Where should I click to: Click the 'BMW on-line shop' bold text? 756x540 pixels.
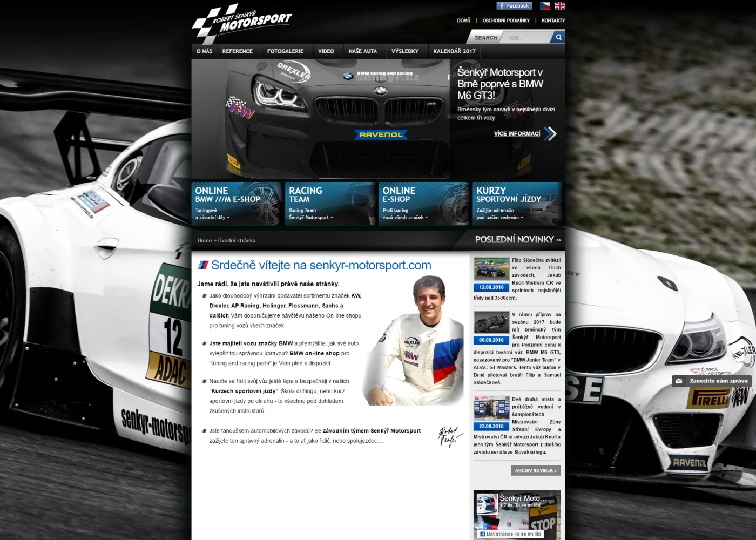[x=314, y=353]
